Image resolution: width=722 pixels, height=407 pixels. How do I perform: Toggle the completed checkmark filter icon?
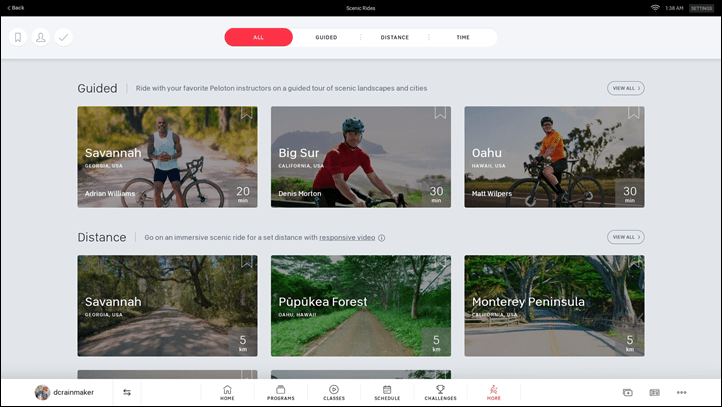64,37
